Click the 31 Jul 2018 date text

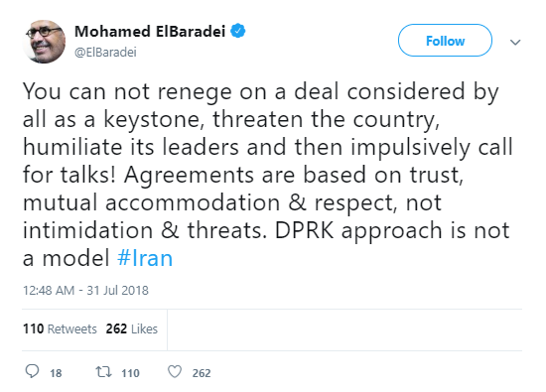(x=118, y=291)
